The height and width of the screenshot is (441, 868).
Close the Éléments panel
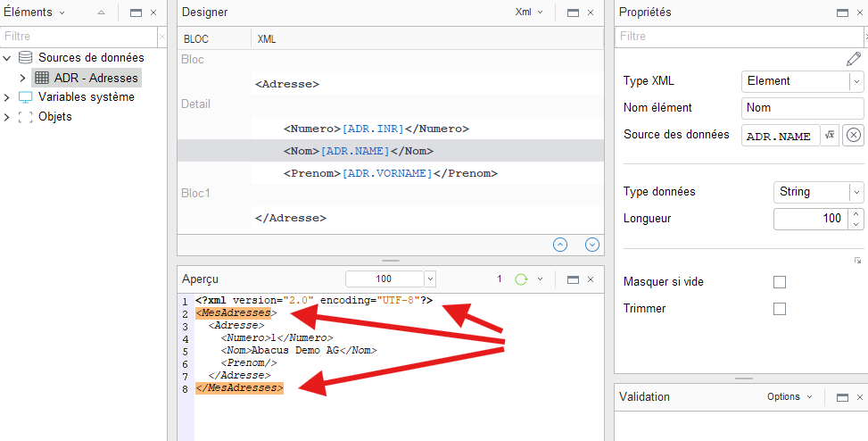point(153,12)
